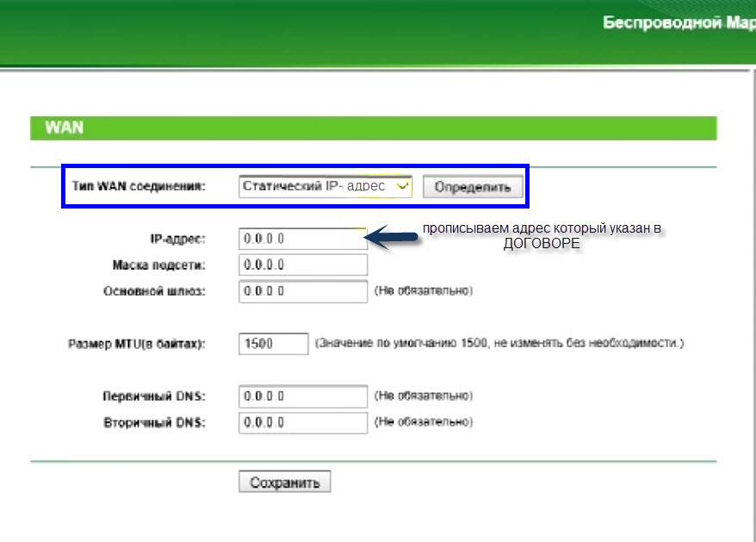Open the Тип WAN соединения dropdown
This screenshot has width=756, height=542.
(x=325, y=186)
